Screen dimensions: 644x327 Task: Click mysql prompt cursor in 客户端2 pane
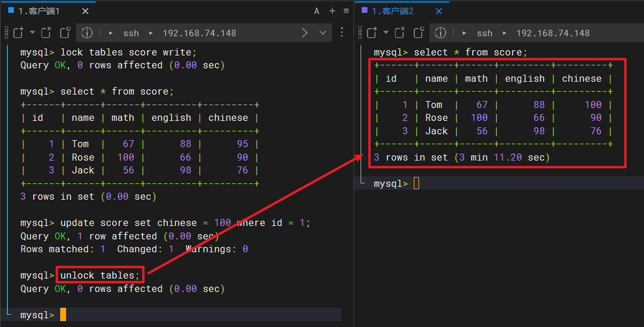[417, 183]
